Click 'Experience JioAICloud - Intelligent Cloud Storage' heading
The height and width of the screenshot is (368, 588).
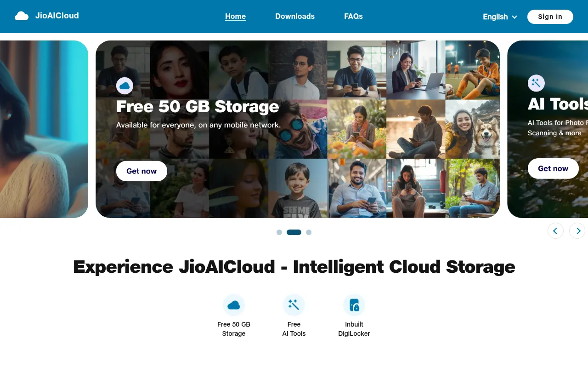294,267
